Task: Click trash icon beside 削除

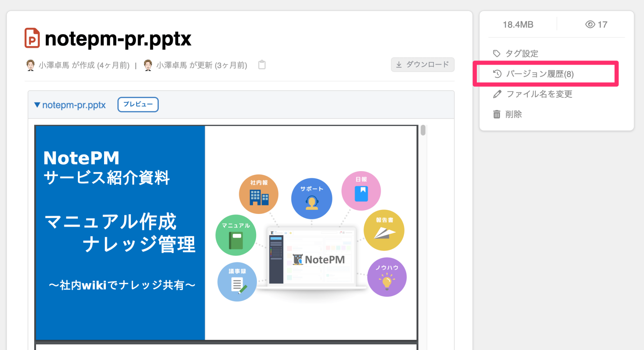Action: [x=497, y=114]
